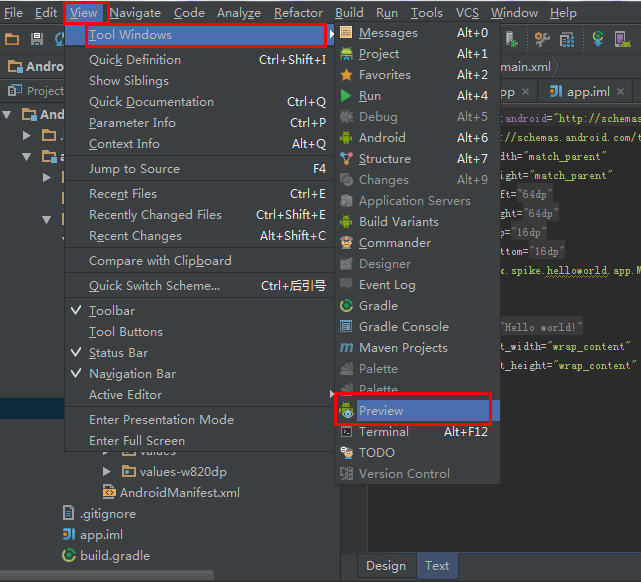Collapse the Android project root node
Viewport: 641px width, 582px height.
(x=7, y=114)
